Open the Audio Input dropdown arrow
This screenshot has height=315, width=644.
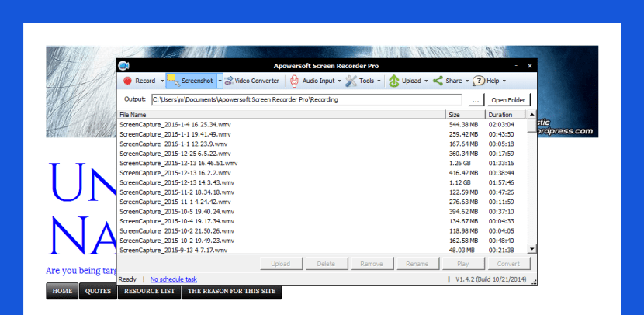340,81
